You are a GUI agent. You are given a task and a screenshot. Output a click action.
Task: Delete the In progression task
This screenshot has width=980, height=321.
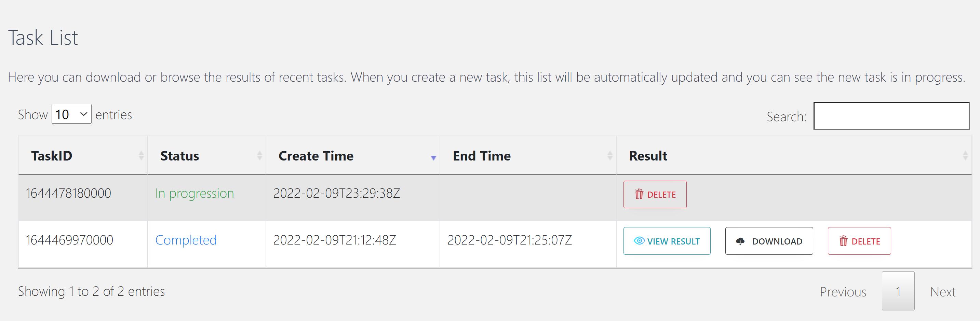[655, 195]
